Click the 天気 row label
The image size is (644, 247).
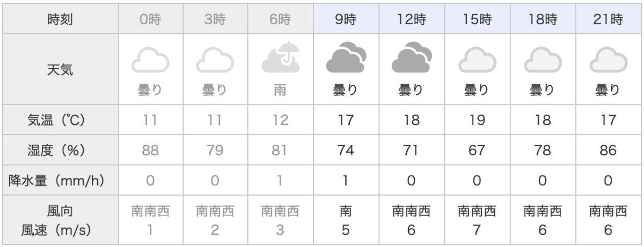(x=60, y=69)
